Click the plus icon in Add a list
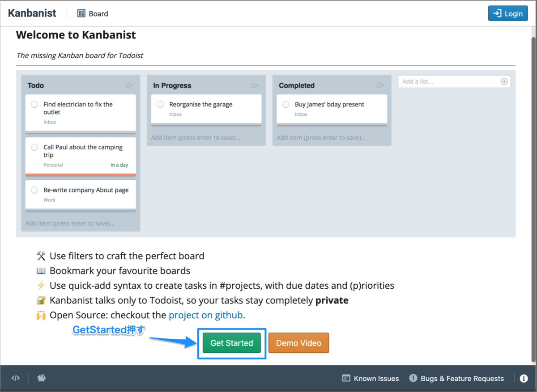The image size is (537, 392). click(x=504, y=81)
